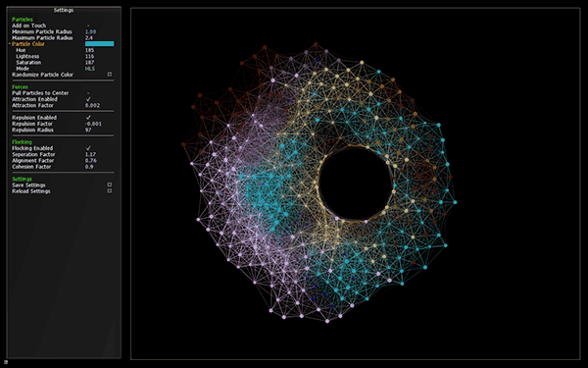Select Maximum Particle Radius value 2.4
Screen dimensions: 588x368
pos(89,38)
